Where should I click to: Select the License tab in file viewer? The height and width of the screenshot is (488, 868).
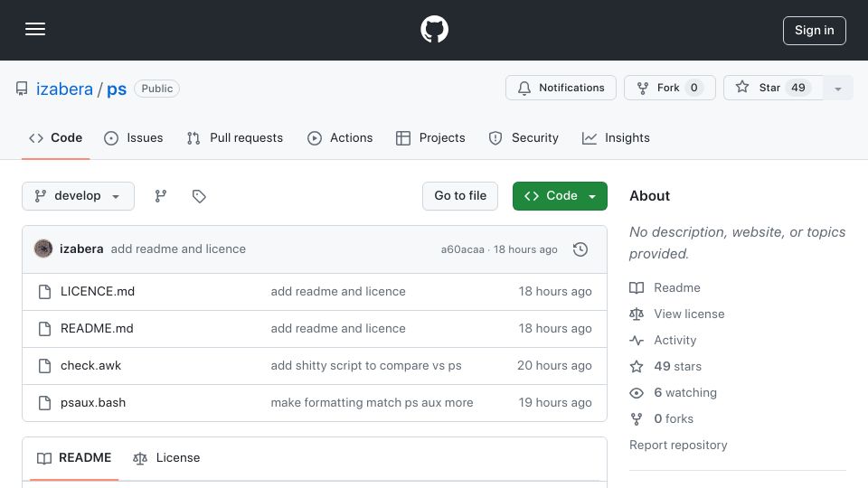coord(166,458)
